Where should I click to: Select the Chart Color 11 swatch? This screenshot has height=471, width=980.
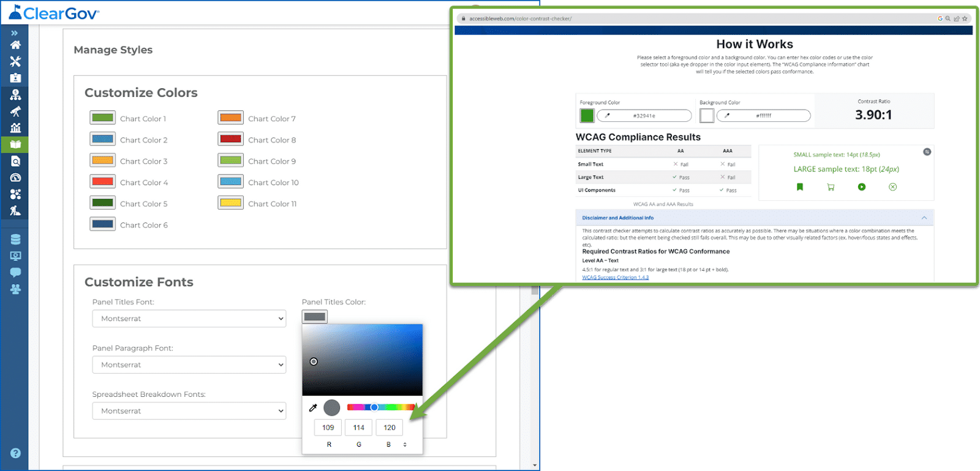231,203
